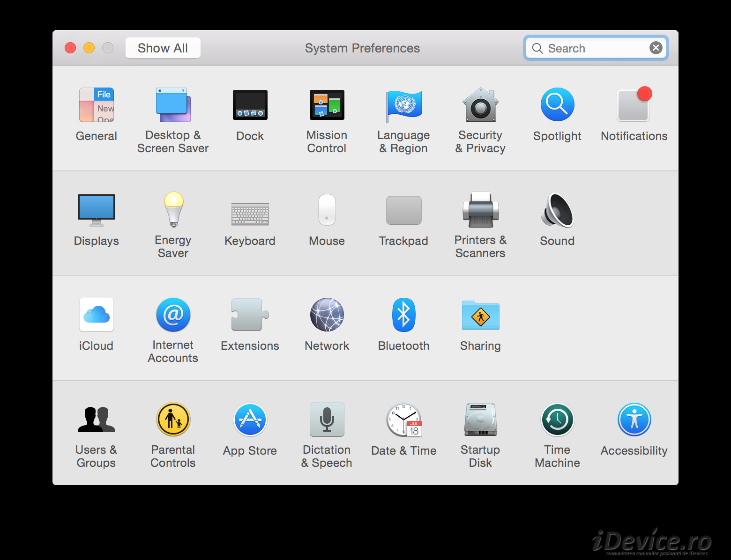Minimize the System Preferences window

[x=89, y=48]
